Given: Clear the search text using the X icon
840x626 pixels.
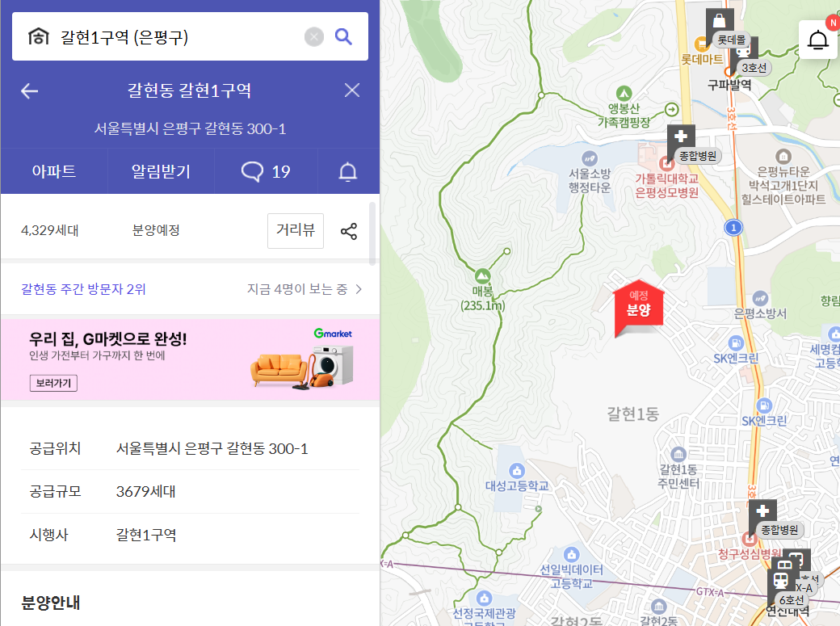Looking at the screenshot, I should coord(313,36).
